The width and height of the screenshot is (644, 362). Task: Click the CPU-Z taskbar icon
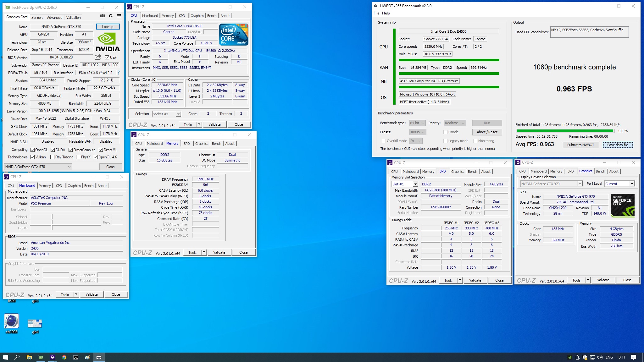click(53, 357)
